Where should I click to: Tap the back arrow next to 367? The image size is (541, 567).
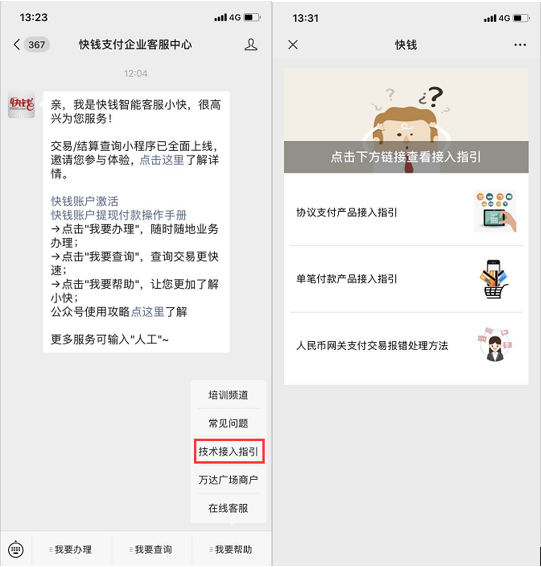pos(17,44)
